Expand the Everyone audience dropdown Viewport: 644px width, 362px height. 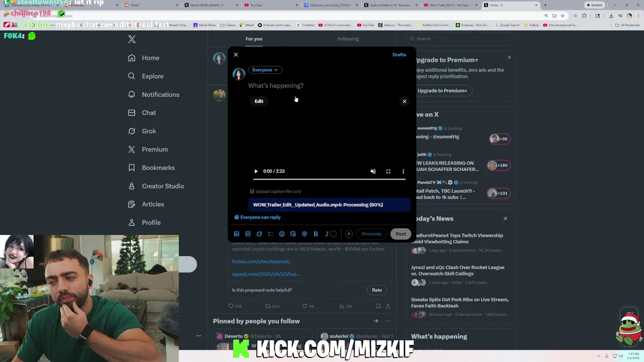[265, 70]
